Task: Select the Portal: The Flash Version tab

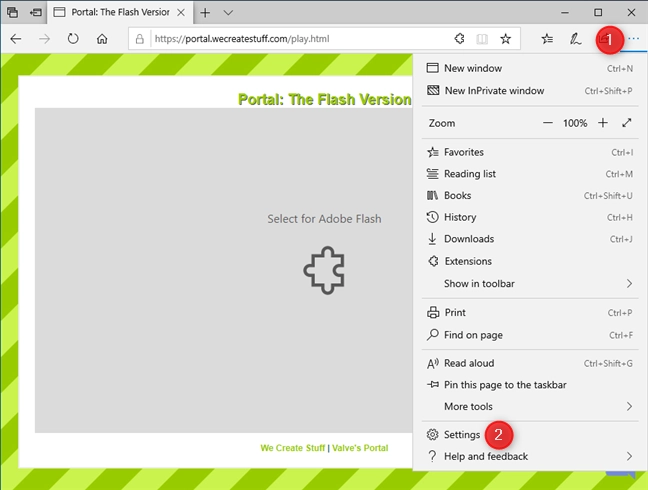Action: [119, 12]
